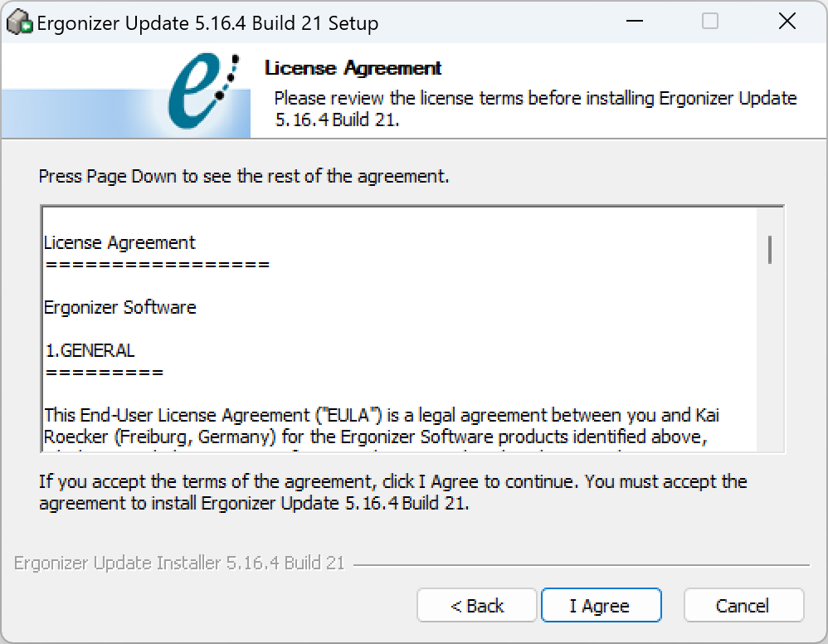Click the Ergonizer 'e' logo in header
The width and height of the screenshot is (828, 644).
tap(203, 90)
